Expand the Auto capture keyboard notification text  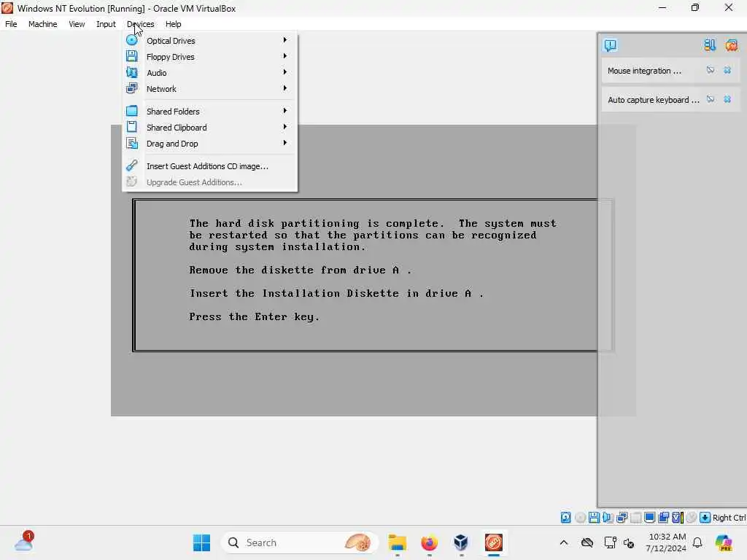pyautogui.click(x=653, y=99)
